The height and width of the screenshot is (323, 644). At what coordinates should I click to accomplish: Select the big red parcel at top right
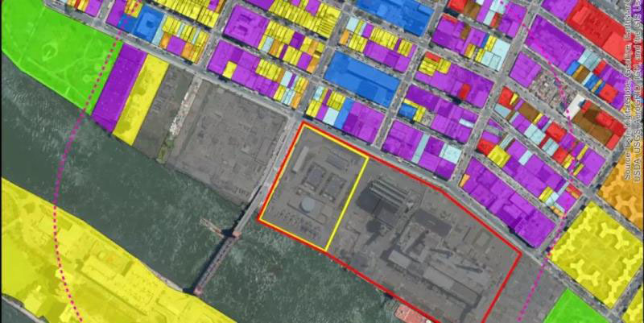click(600, 28)
